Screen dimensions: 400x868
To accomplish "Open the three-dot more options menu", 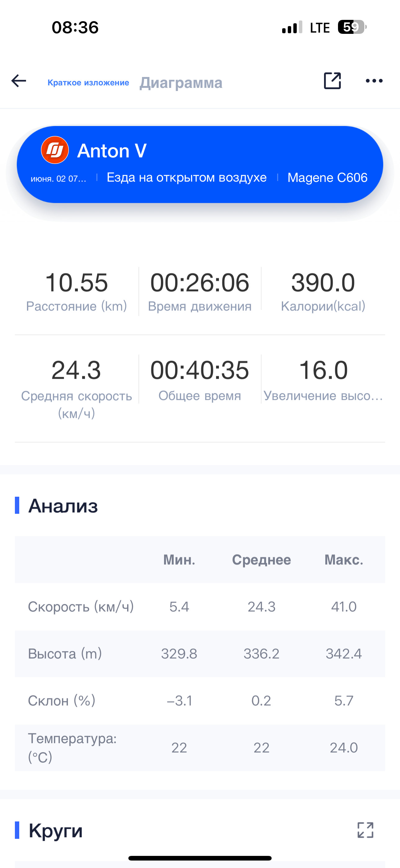I will pyautogui.click(x=374, y=81).
